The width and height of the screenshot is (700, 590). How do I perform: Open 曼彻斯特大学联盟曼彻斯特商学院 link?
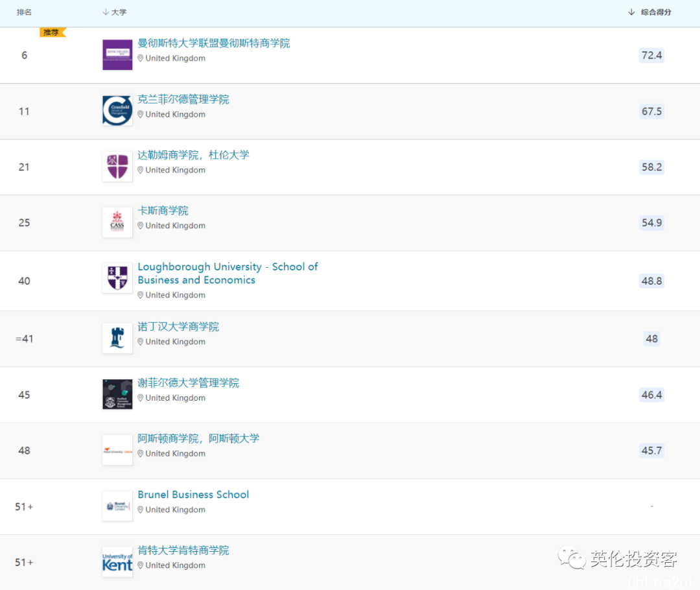tap(214, 43)
